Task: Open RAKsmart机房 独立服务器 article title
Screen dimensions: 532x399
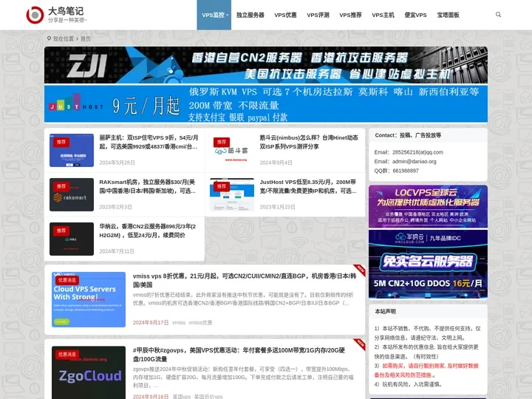Action: [148, 187]
